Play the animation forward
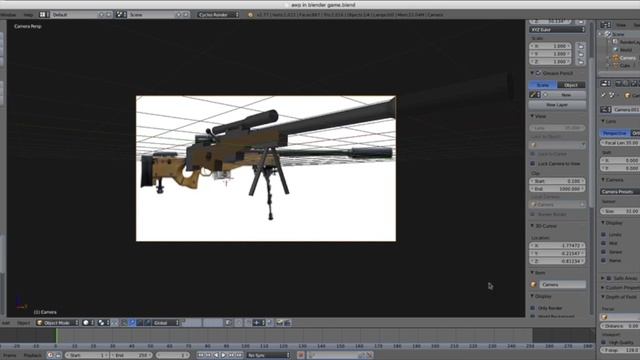 pyautogui.click(x=224, y=355)
